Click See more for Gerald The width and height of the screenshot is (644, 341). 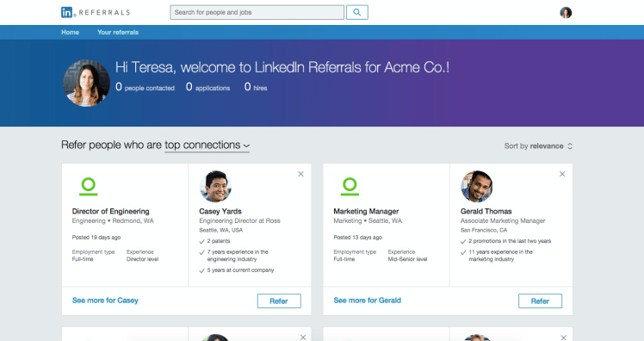pos(367,301)
